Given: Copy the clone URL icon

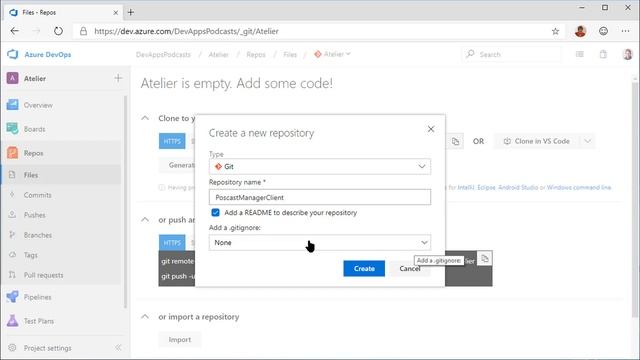Looking at the screenshot, I should pyautogui.click(x=456, y=141).
